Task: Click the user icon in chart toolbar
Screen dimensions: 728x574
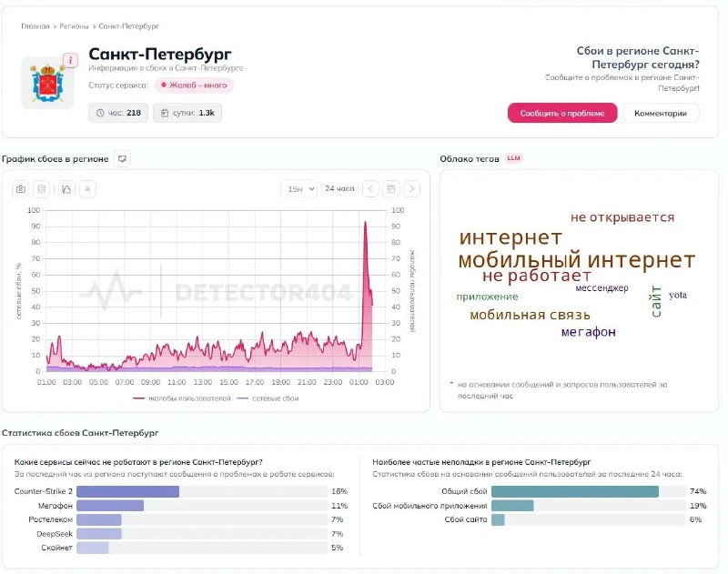Action: (x=87, y=189)
